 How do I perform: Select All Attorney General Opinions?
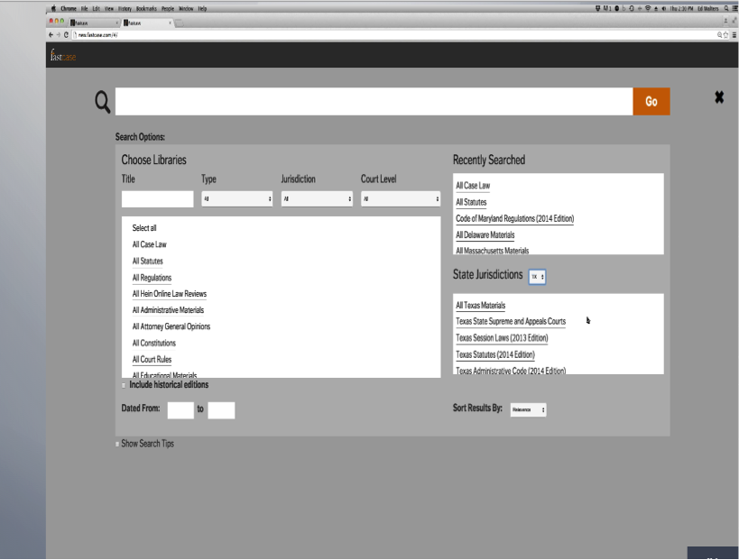point(171,326)
